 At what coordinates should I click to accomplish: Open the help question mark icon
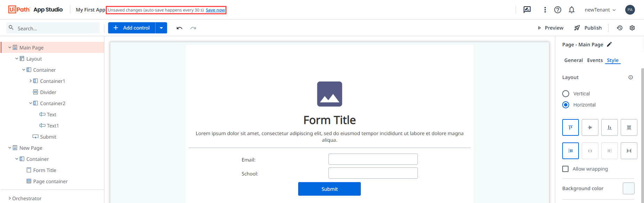click(558, 10)
